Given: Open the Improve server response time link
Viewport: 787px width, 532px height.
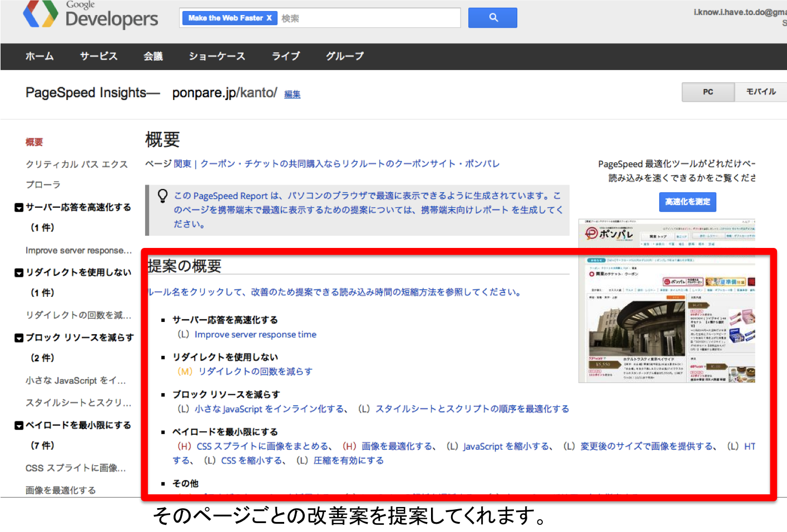Looking at the screenshot, I should point(255,335).
